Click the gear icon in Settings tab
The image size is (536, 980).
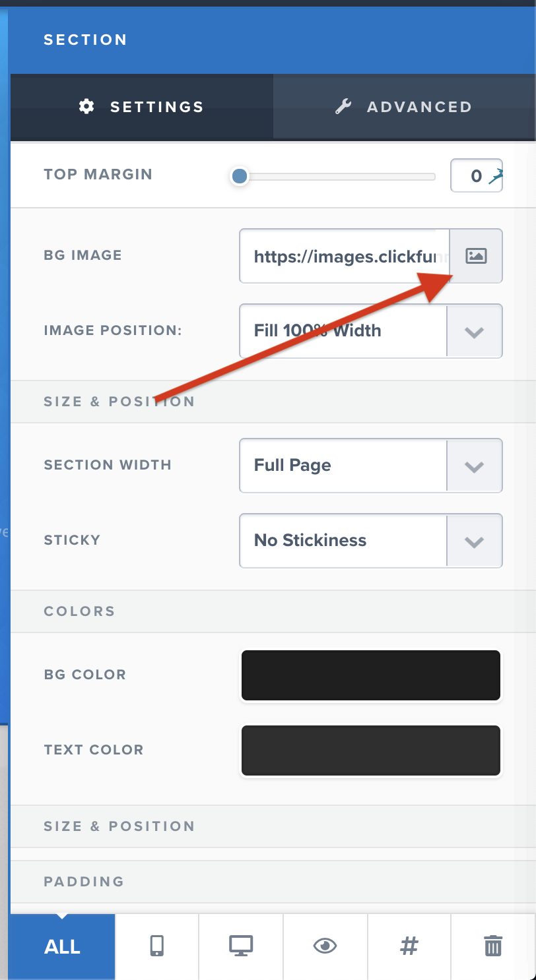point(86,106)
